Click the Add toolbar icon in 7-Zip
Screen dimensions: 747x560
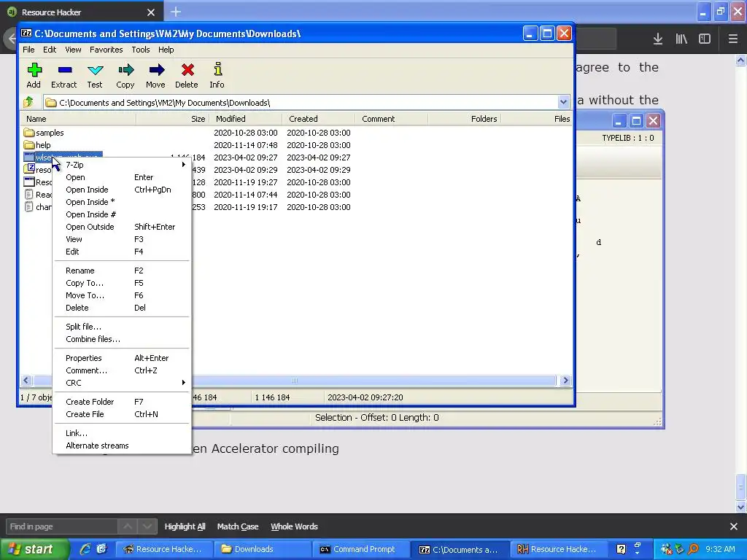pos(34,70)
